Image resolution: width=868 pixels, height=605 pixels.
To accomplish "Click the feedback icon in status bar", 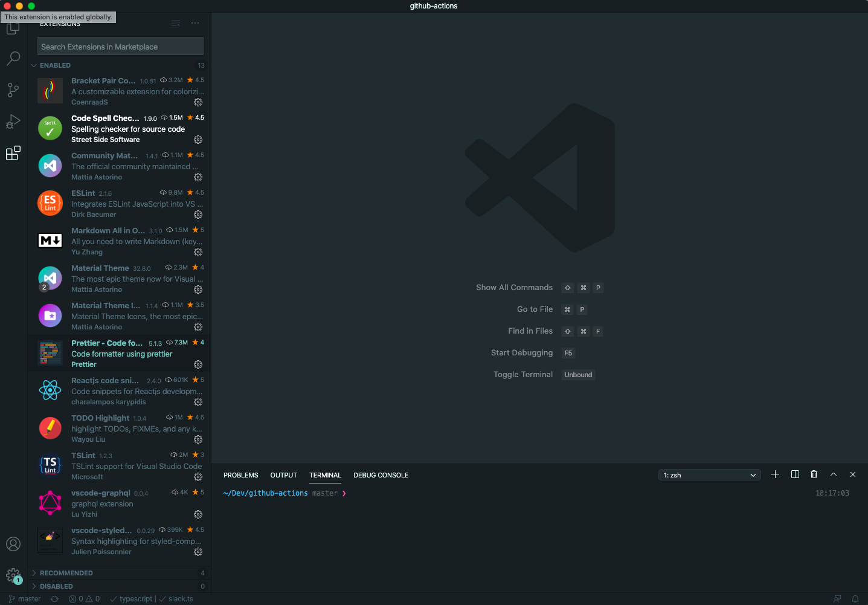I will click(x=837, y=599).
